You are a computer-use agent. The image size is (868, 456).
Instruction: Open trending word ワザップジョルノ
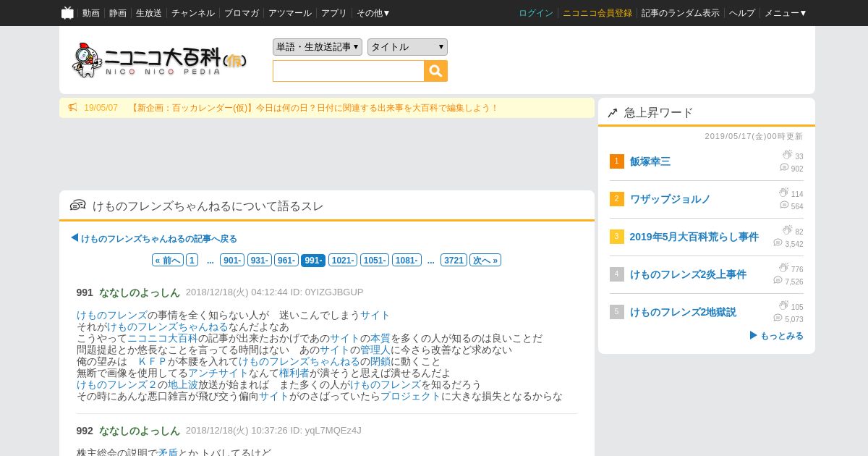point(671,199)
